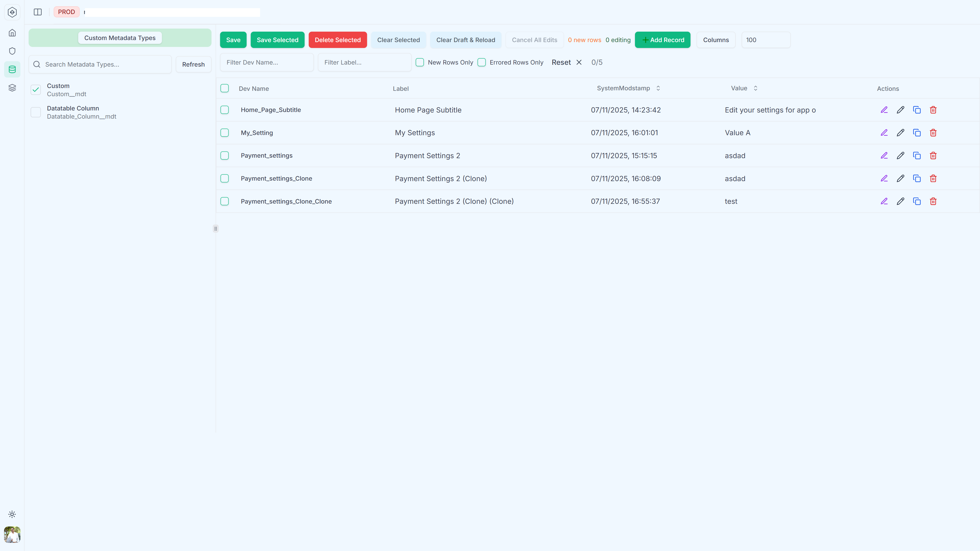Inline edit the My_Setting row value

[x=884, y=133]
